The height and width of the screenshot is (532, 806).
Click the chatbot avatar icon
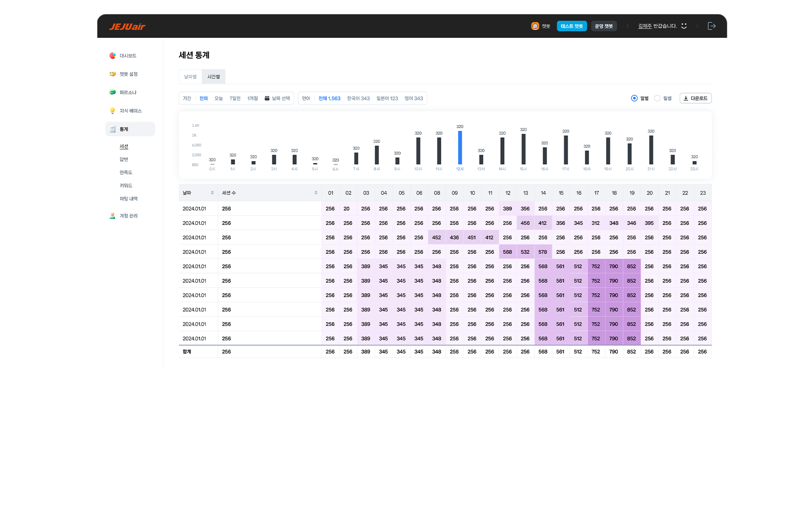click(535, 26)
